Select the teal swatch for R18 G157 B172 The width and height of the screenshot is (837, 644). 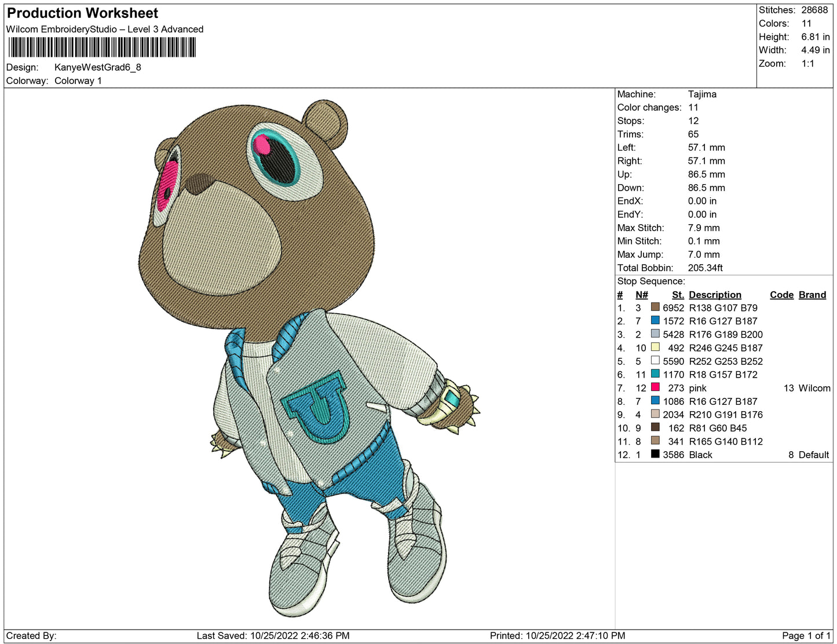point(655,374)
